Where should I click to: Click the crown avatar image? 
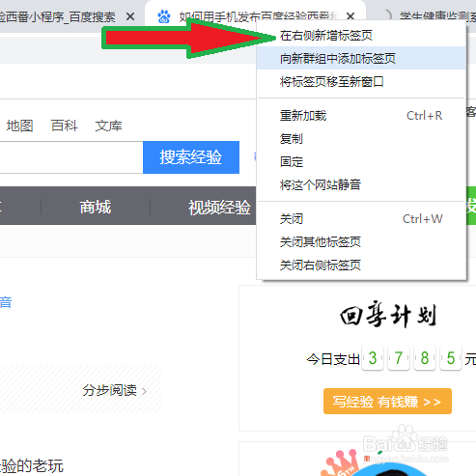point(374,462)
